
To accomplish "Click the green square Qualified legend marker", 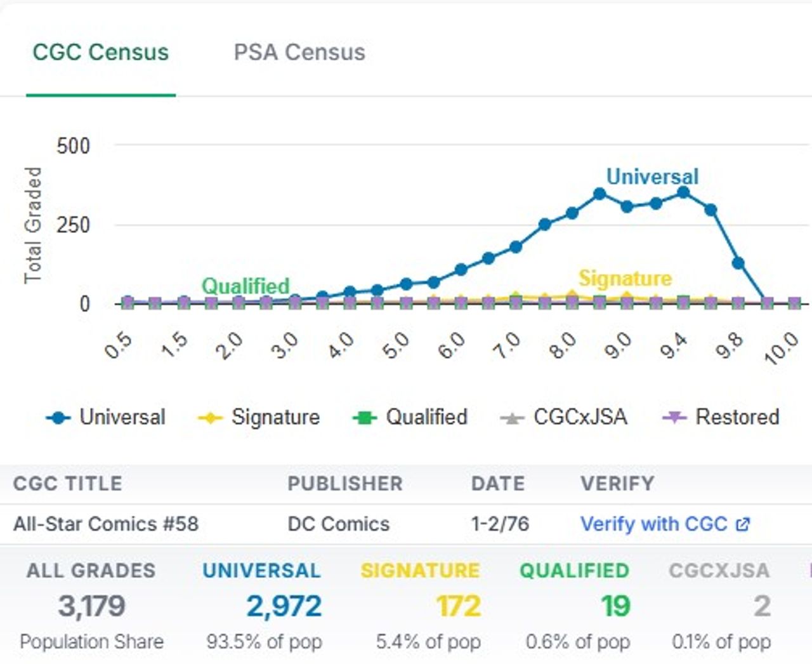I will pyautogui.click(x=364, y=418).
